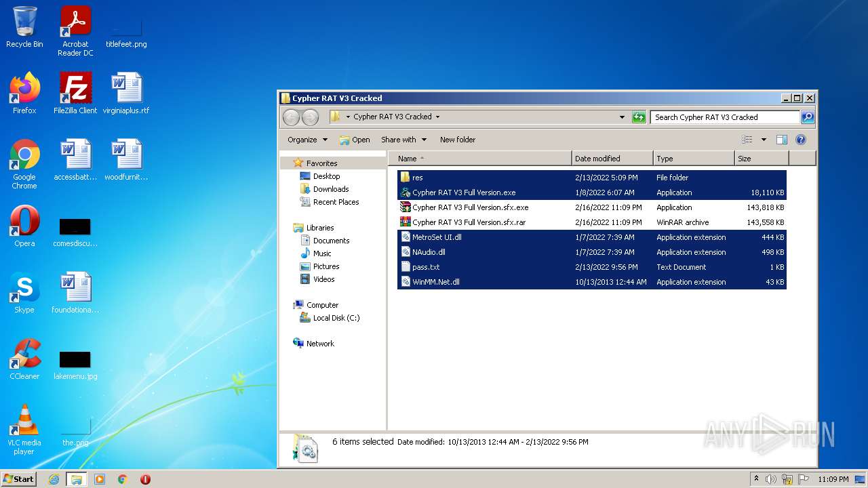Select Cypher RAT V3 Full Version.sfx.exe
Image resolution: width=868 pixels, height=488 pixels.
591,207
